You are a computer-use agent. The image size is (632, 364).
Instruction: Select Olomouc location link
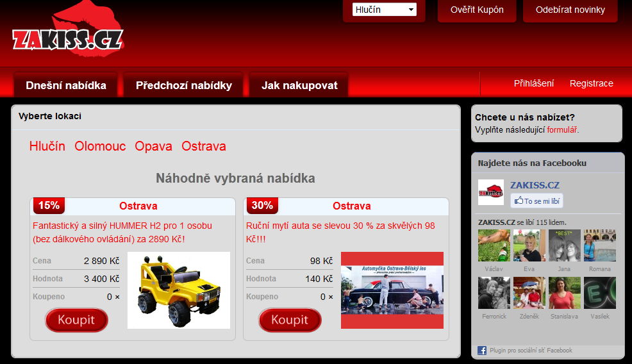pos(100,146)
